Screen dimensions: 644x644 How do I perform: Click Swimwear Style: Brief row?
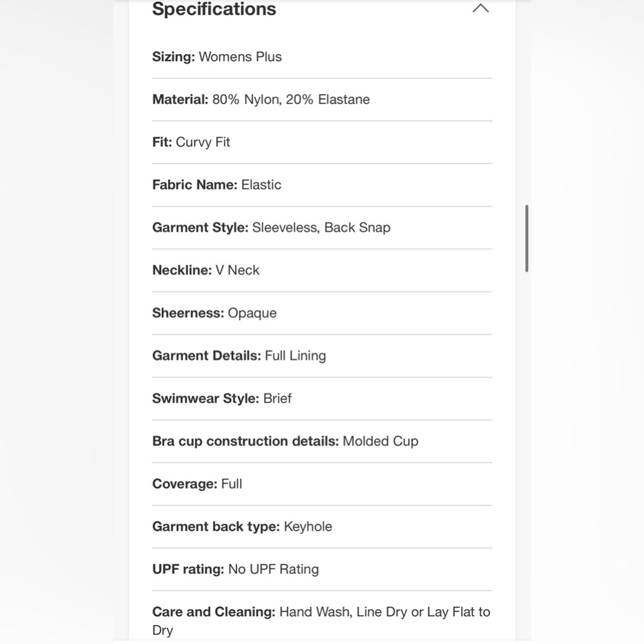[322, 399]
